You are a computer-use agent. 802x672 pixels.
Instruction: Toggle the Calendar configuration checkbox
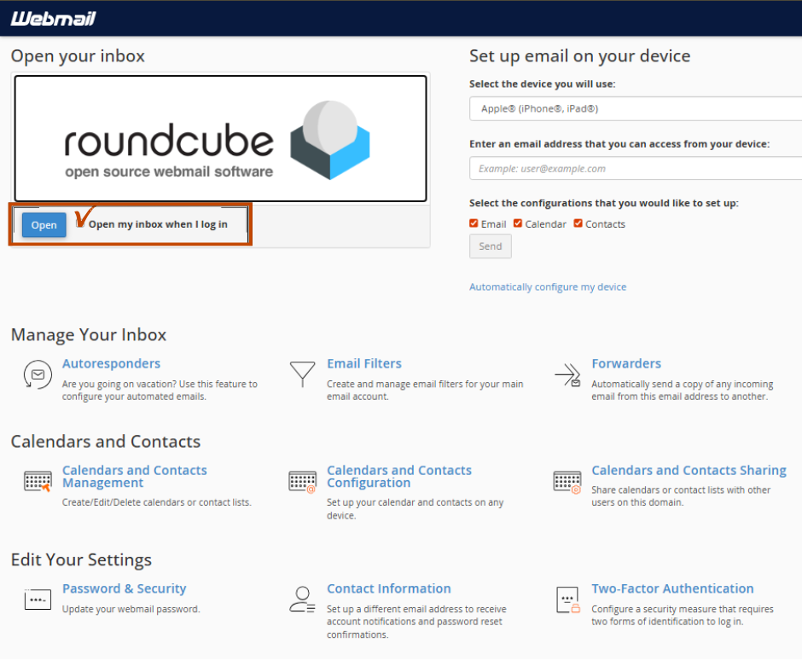click(x=518, y=223)
